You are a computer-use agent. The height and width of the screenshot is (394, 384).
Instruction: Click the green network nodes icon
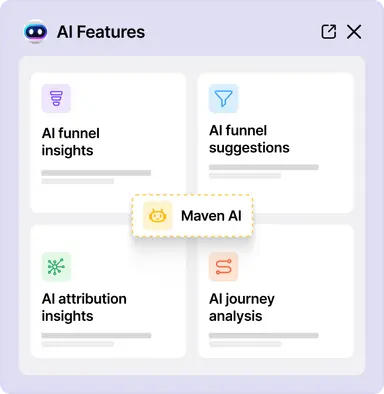pos(56,267)
